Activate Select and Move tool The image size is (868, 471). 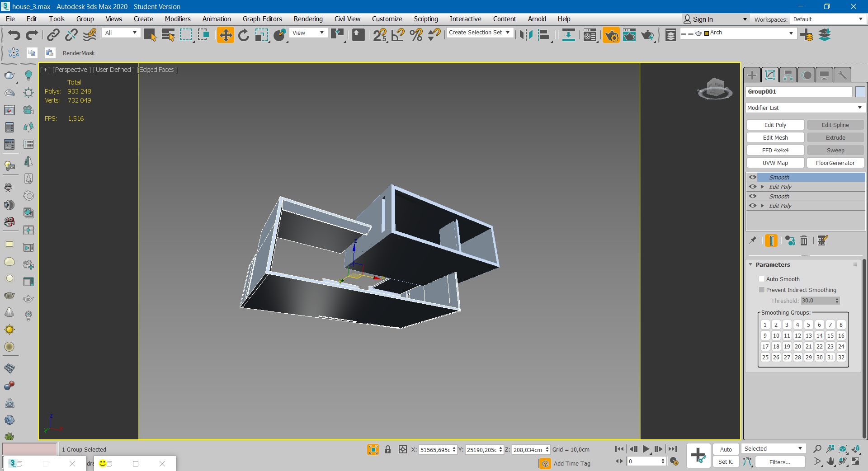tap(225, 35)
